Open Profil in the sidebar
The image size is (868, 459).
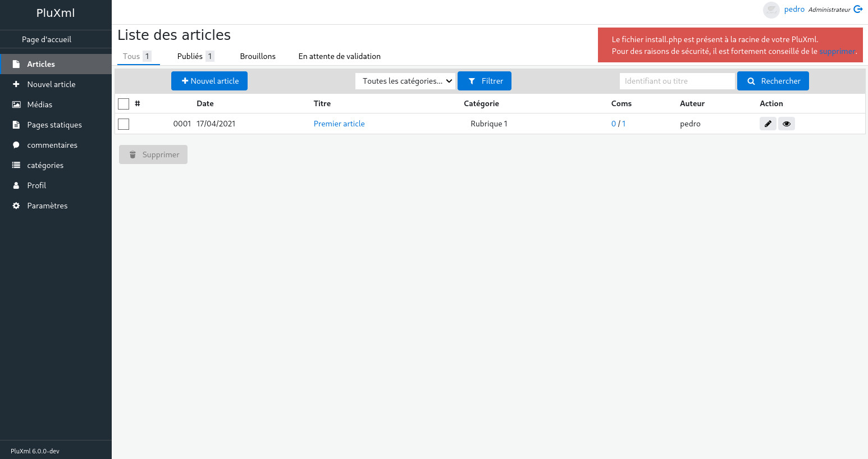coord(36,185)
